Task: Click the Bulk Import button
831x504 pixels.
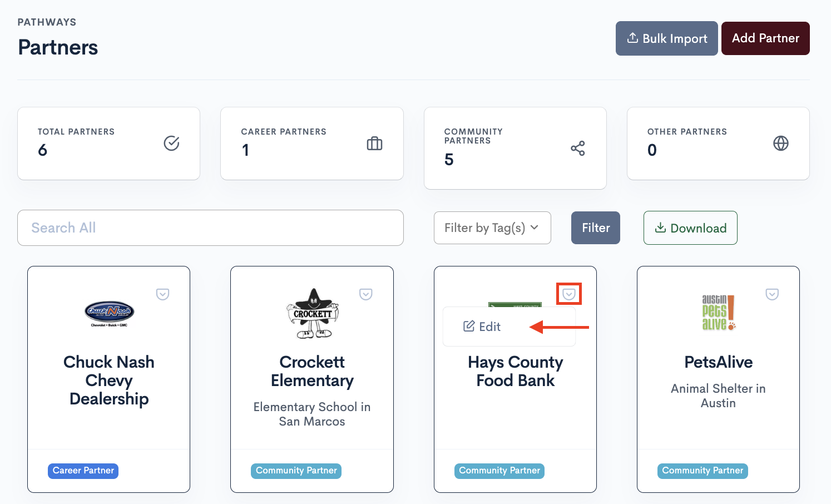Action: [x=666, y=38]
